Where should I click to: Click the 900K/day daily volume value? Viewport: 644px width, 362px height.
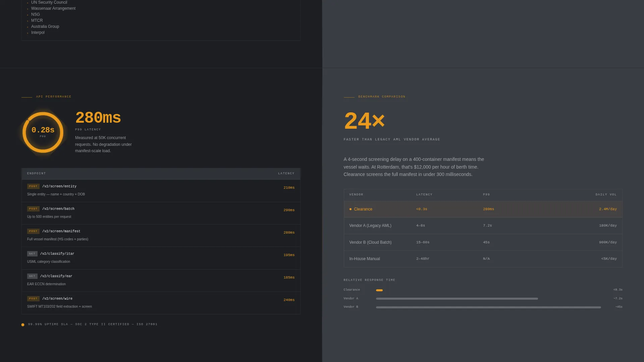coord(608,242)
